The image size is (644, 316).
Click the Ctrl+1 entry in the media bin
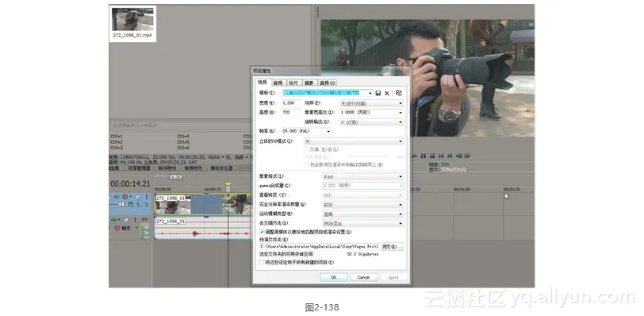[117, 136]
